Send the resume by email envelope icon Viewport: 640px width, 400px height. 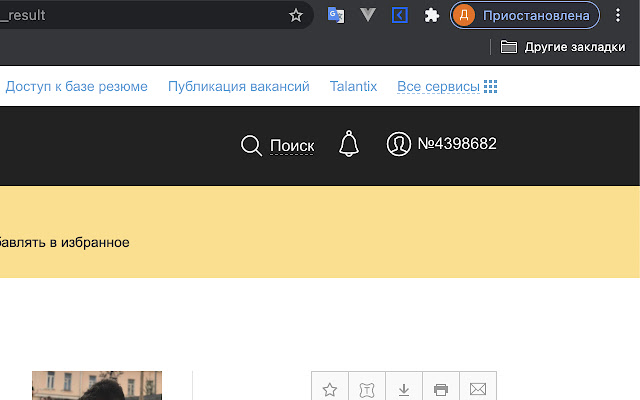[x=478, y=389]
